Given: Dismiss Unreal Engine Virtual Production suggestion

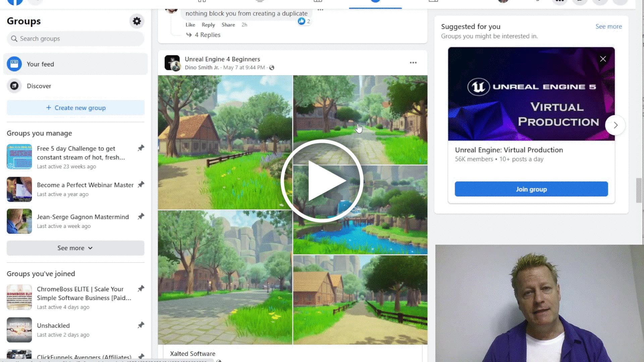Looking at the screenshot, I should point(603,59).
